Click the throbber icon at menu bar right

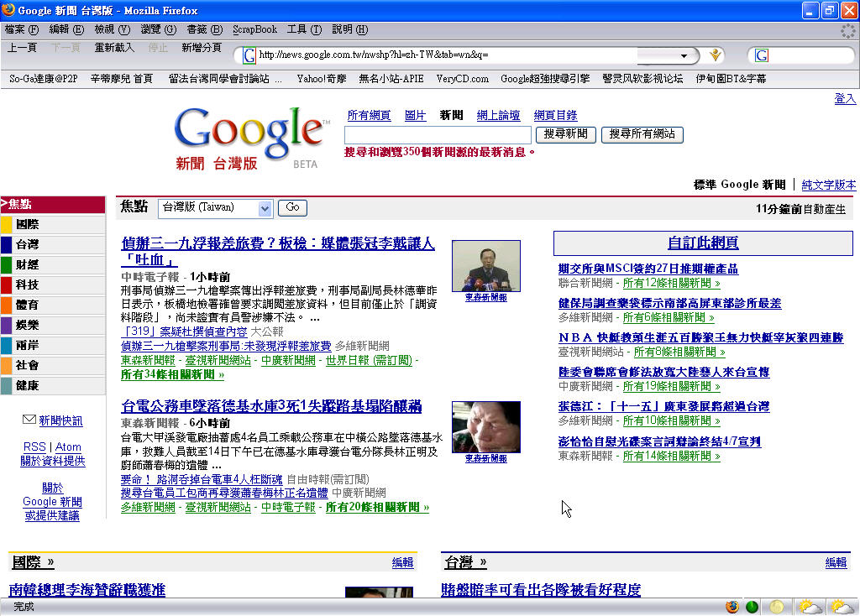pyautogui.click(x=848, y=30)
